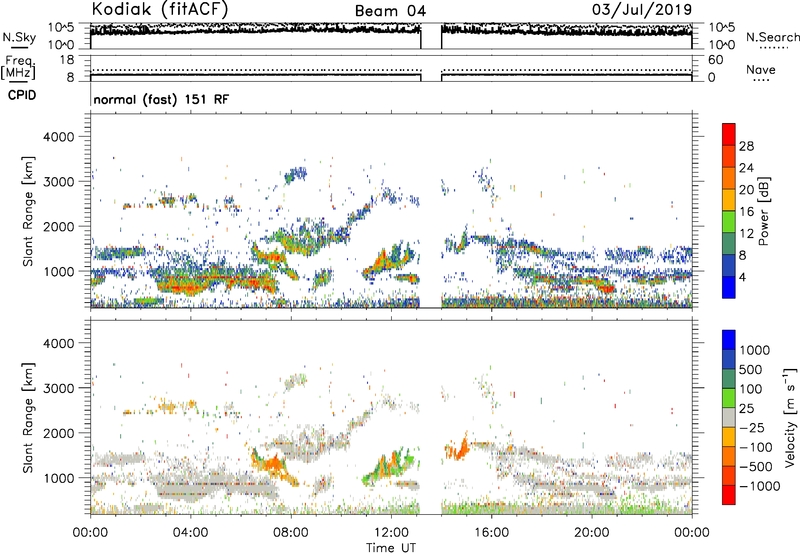The height and width of the screenshot is (554, 800).
Task: Click the '-500' label on the velocity colorbar
Action: pyautogui.click(x=756, y=467)
